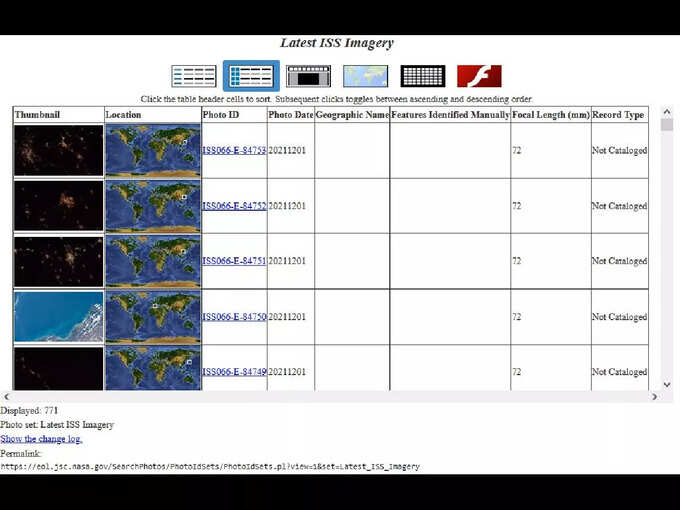Open the world map view icon
680x510 pixels.
pyautogui.click(x=366, y=76)
